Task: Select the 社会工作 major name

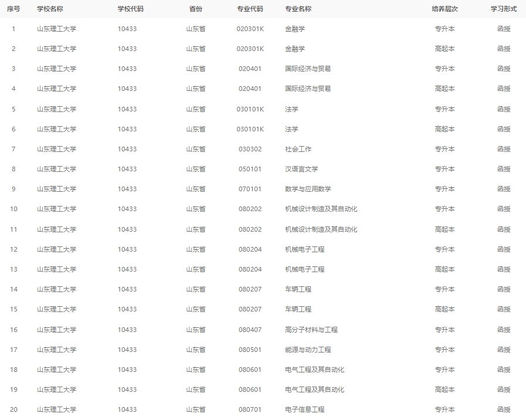Action: (x=298, y=149)
